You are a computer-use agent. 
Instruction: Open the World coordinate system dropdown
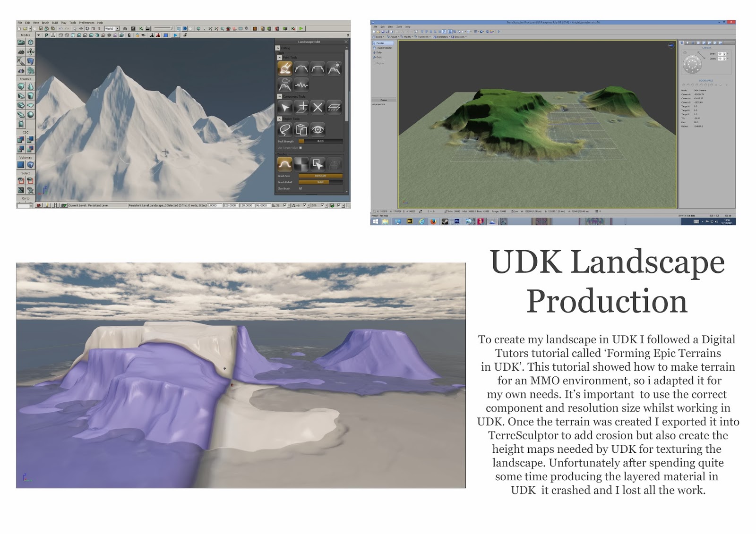112,28
